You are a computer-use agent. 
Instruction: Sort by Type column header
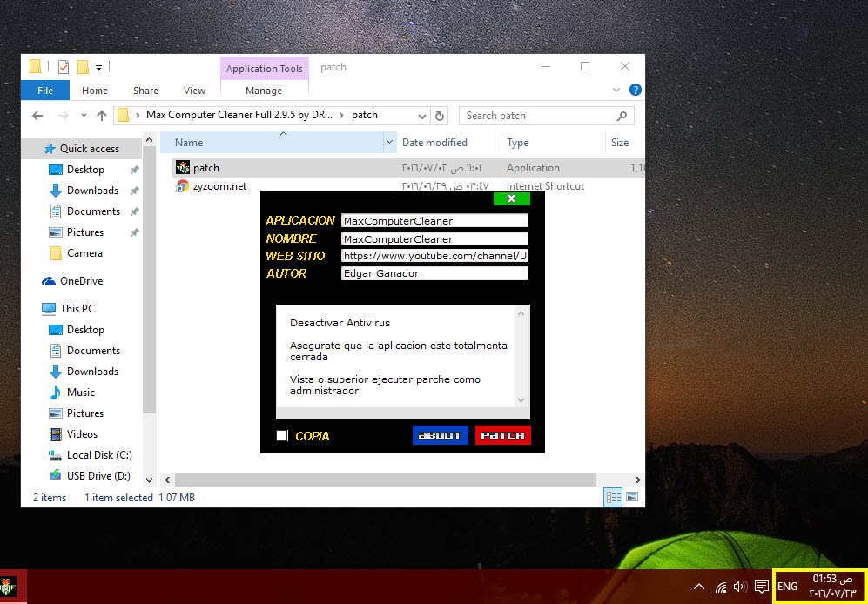click(553, 142)
